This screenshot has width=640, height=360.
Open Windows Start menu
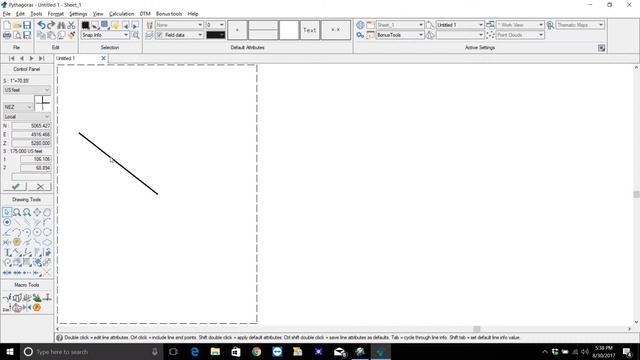pyautogui.click(x=10, y=351)
